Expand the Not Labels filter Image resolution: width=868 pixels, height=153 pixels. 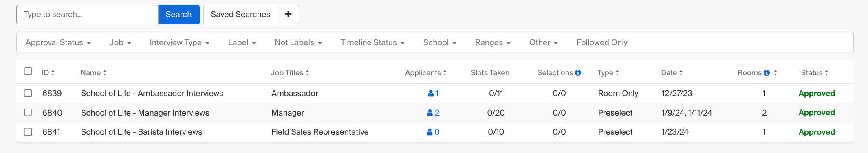[298, 42]
